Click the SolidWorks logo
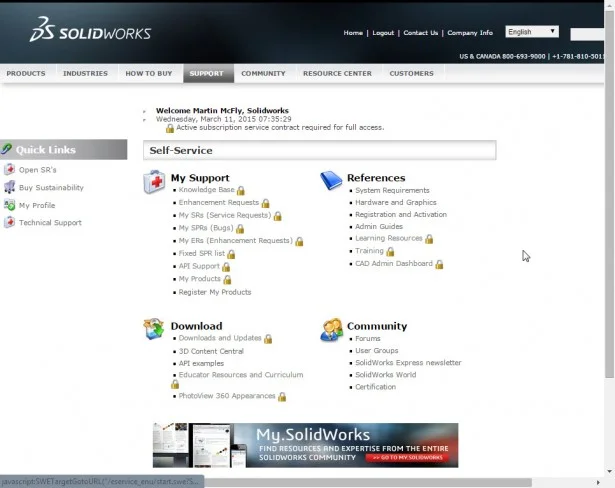Viewport: 615px width, 488px height. (x=90, y=29)
